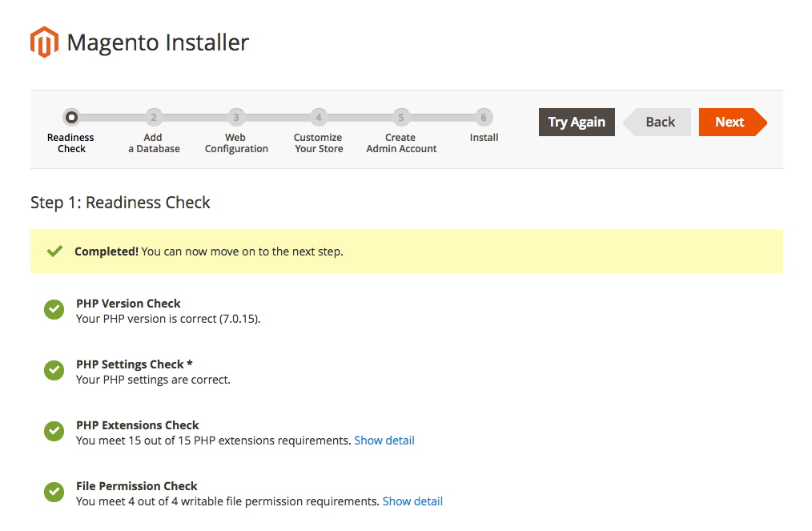Click the Magento Installer title text
The height and width of the screenshot is (531, 812).
pos(158,42)
